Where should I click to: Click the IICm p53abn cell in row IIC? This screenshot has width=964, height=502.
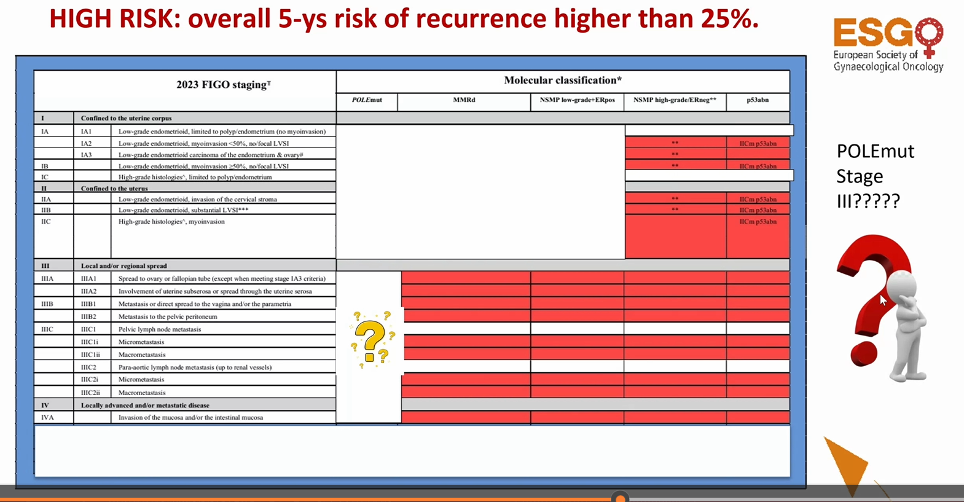(x=757, y=237)
